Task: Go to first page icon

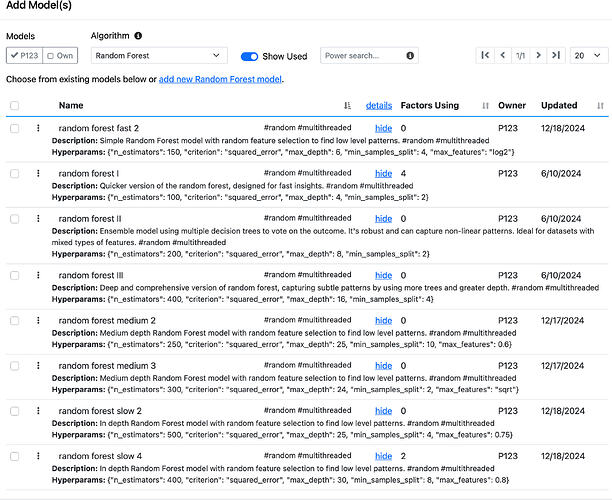Action: click(485, 55)
